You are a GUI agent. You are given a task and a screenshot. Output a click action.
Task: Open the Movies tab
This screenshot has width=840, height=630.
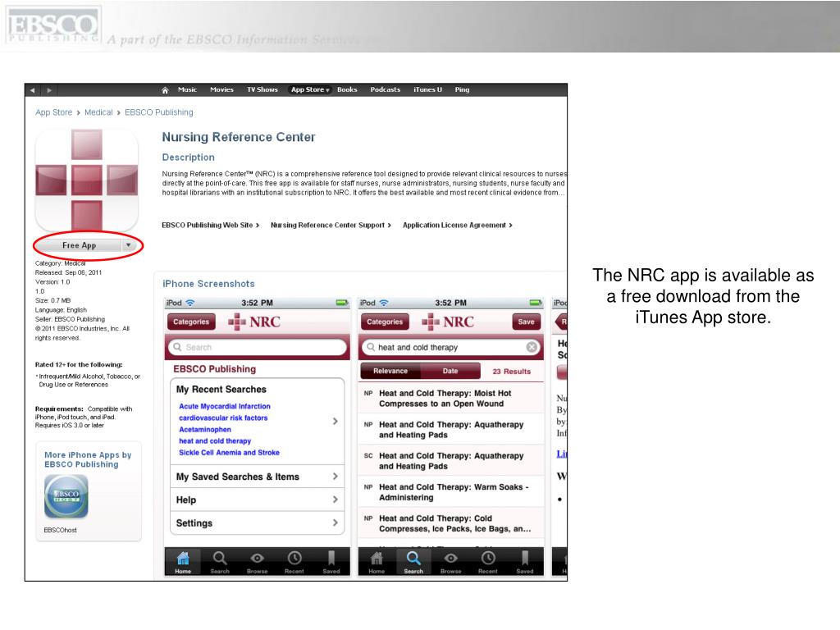pos(221,90)
